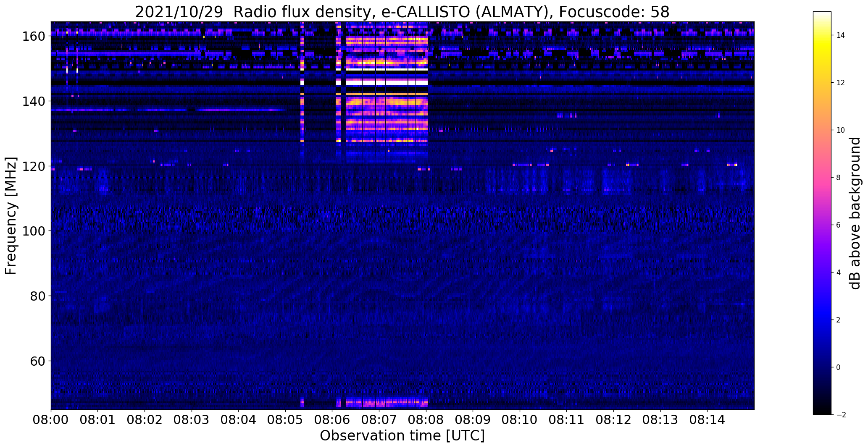868x448 pixels.
Task: Click the −2 colorbar tick label
Action: click(841, 415)
